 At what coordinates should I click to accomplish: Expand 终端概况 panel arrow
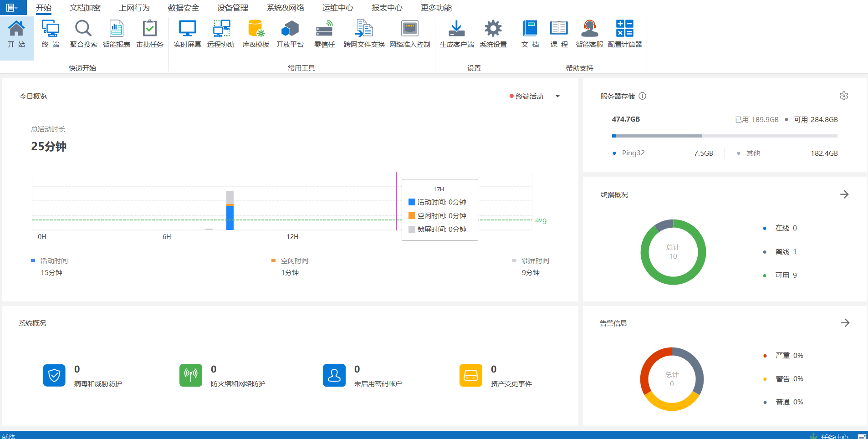pos(844,194)
